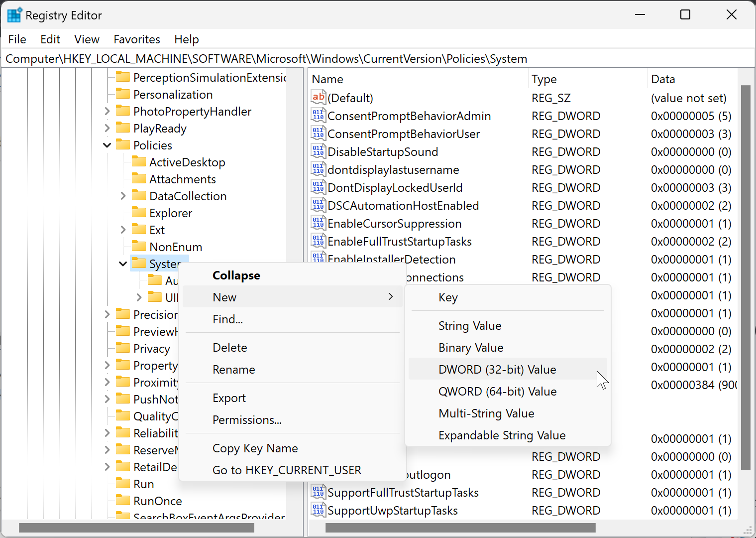
Task: Open the Edit menu
Action: click(x=50, y=39)
